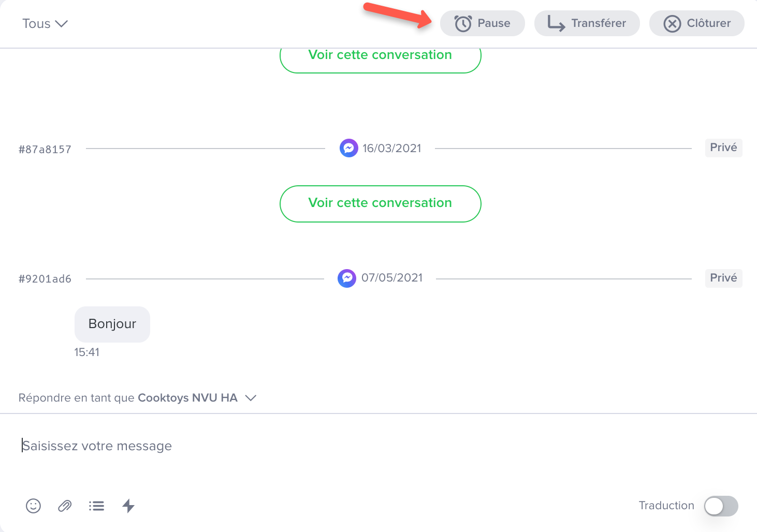Click the circled X Clôturer icon
This screenshot has height=532, width=757.
[x=672, y=23]
